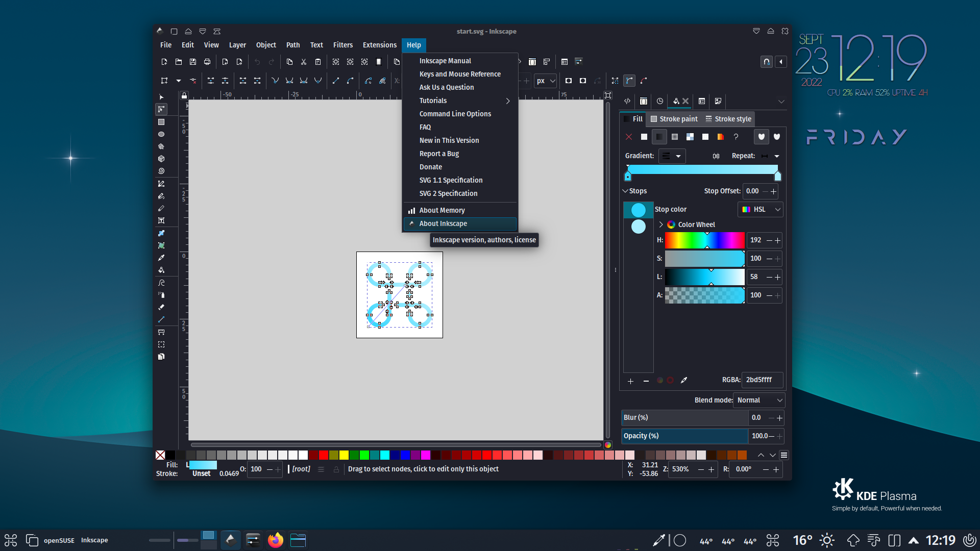This screenshot has width=980, height=551.
Task: Select the Spiral tool
Action: click(x=161, y=171)
